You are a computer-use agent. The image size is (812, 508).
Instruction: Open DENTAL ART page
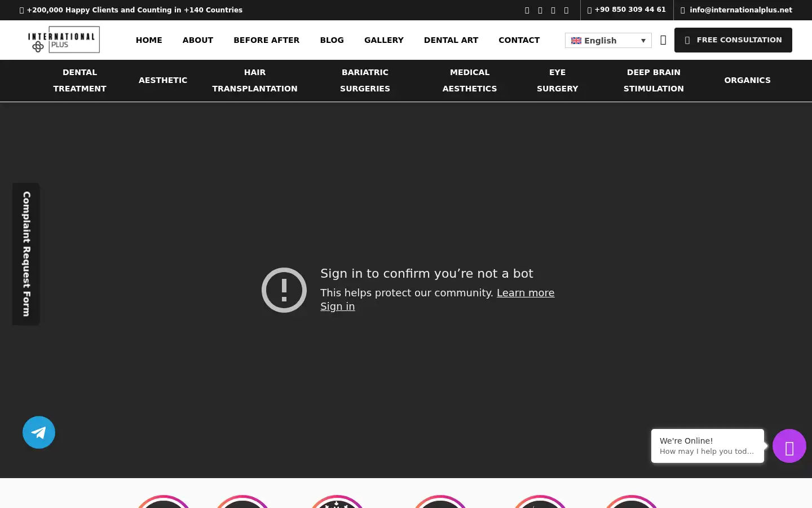click(451, 40)
